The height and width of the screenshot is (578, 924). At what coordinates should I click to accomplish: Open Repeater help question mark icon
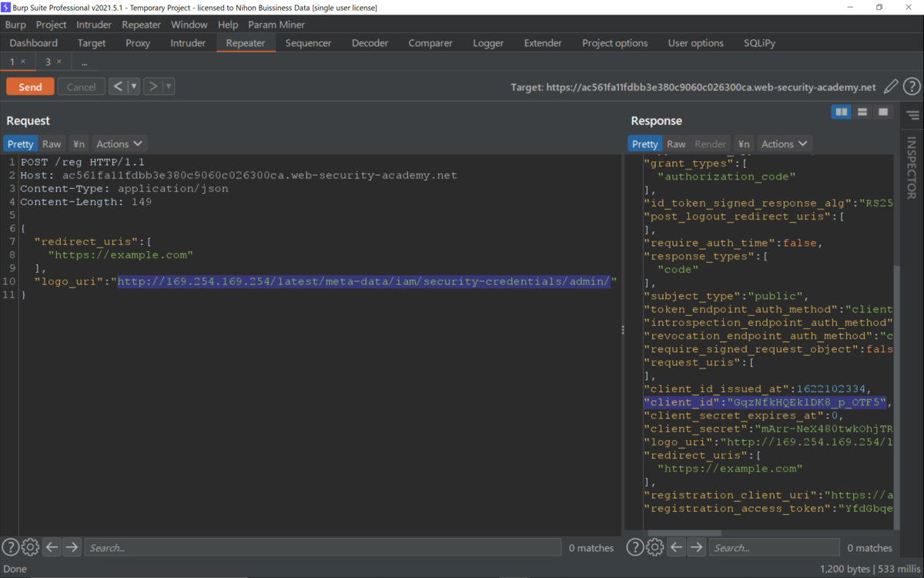pyautogui.click(x=912, y=87)
